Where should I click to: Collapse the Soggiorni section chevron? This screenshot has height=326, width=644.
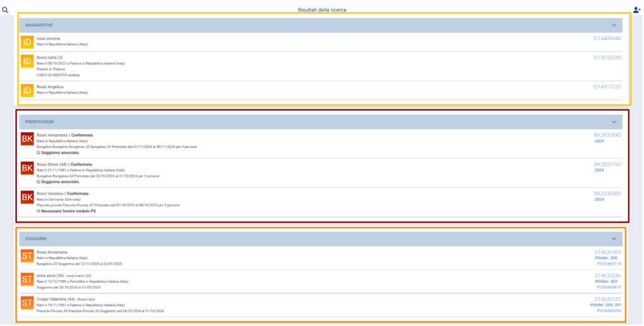tap(614, 239)
